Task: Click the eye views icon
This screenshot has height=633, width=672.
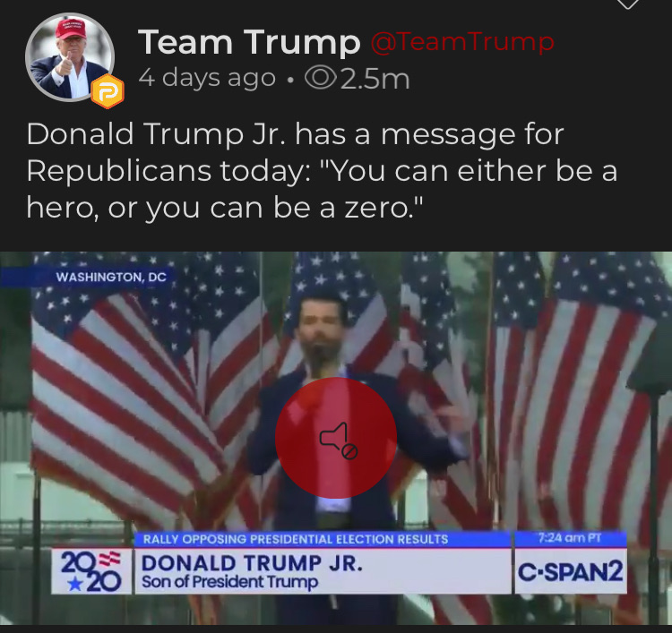Action: (x=320, y=78)
